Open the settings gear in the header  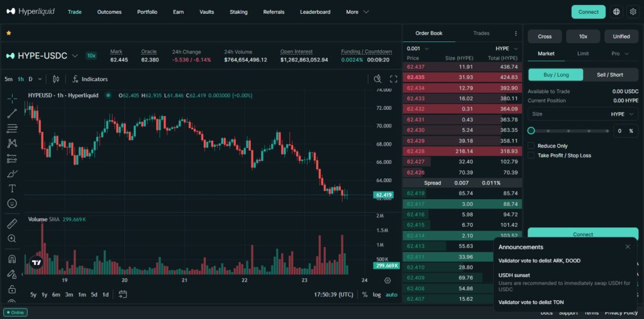pos(633,12)
